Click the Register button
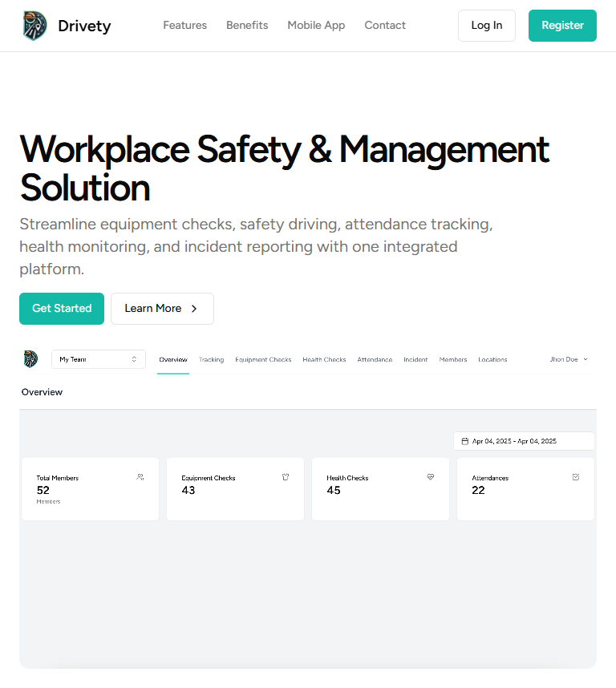616x688 pixels. click(562, 26)
